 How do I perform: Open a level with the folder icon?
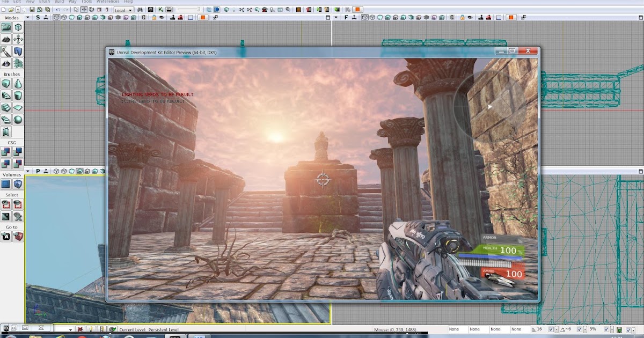[11, 10]
